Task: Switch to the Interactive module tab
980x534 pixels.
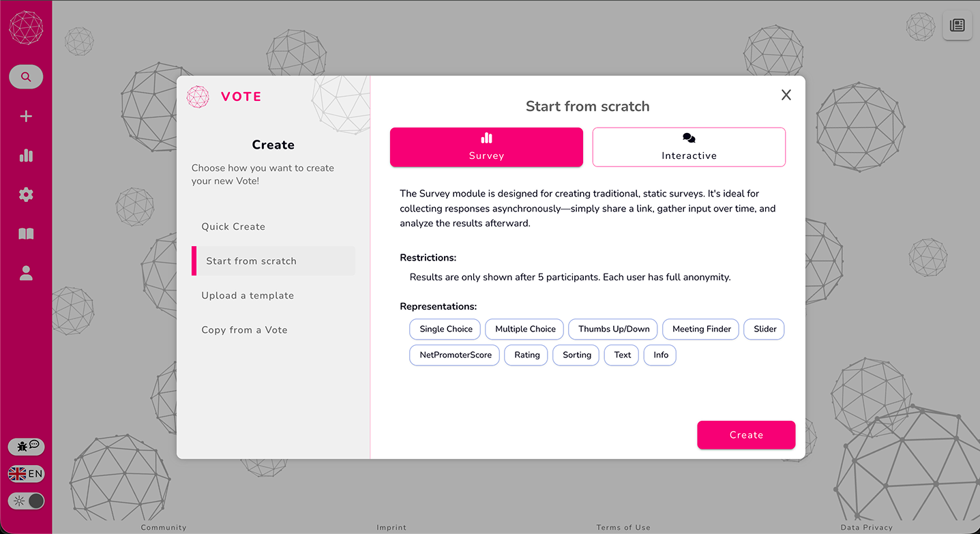Action: click(689, 147)
